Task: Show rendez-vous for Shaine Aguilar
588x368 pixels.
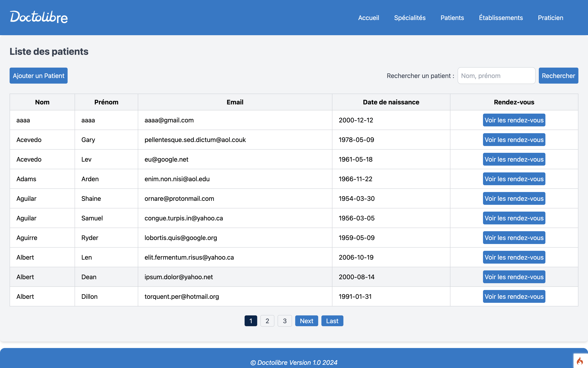Action: click(514, 198)
